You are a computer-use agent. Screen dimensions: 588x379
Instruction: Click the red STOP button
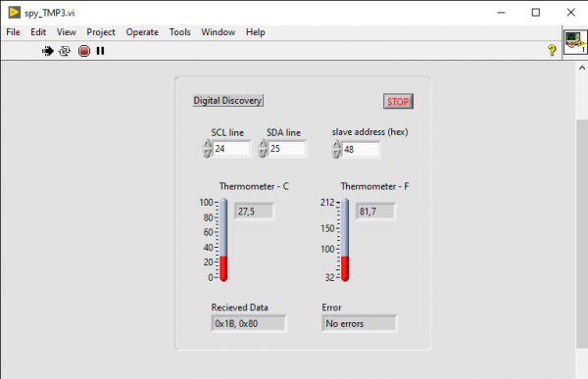[398, 102]
